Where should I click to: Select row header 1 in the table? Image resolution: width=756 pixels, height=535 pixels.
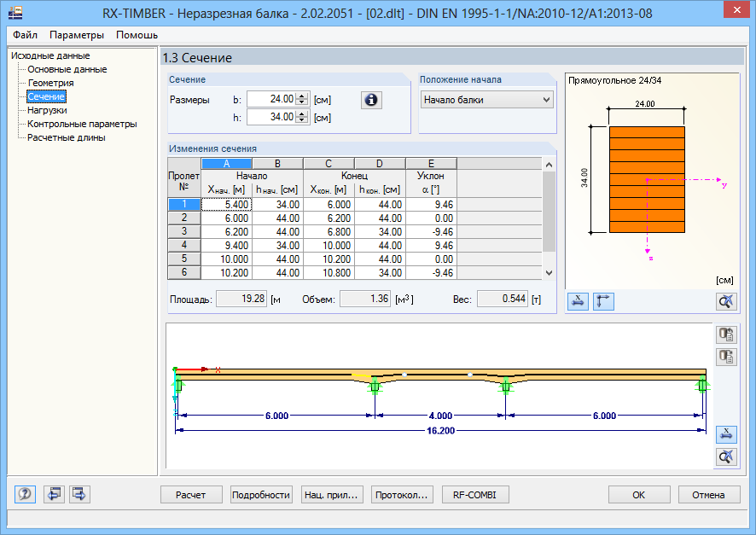[184, 205]
